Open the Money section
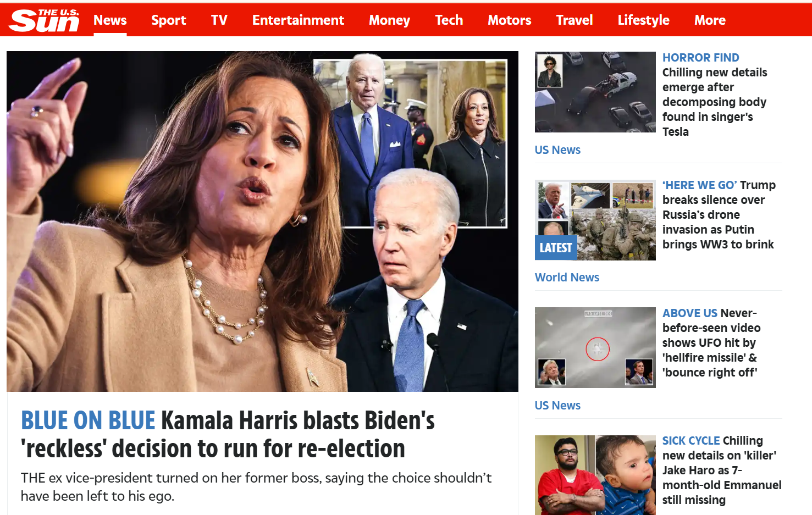Screen dimensions: 812x515 tap(389, 20)
